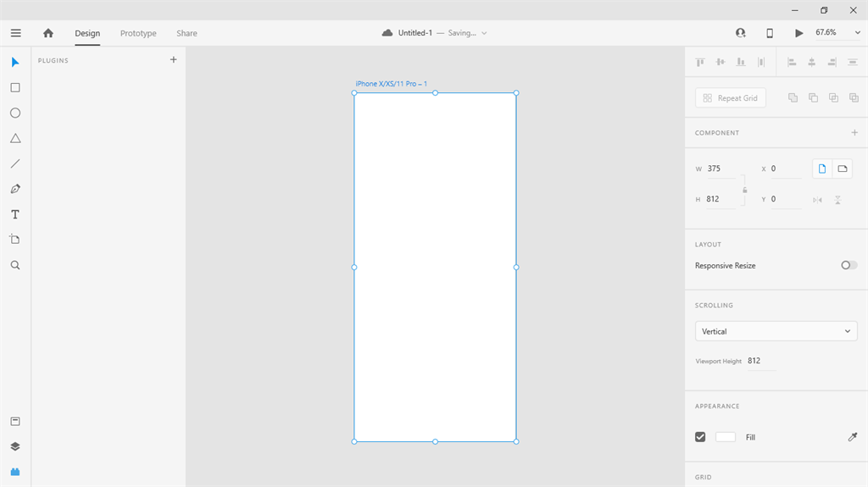The height and width of the screenshot is (487, 868).
Task: Edit the H height field
Action: (721, 199)
